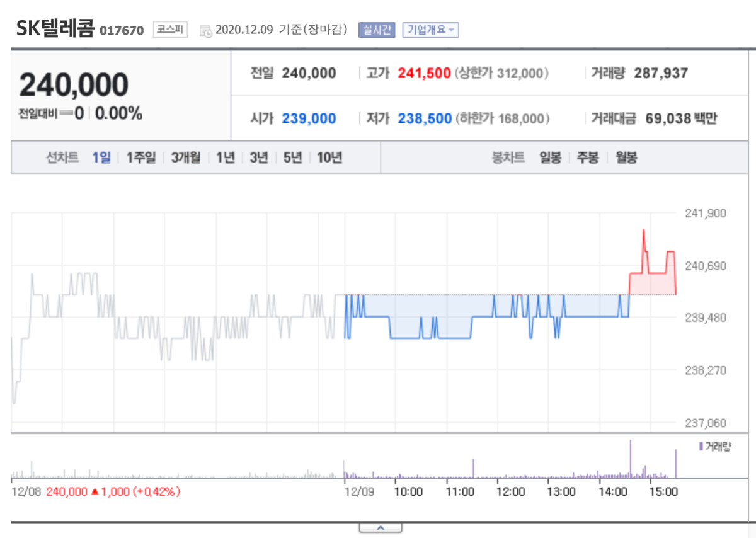Click the 239,480 y-axis label

pyautogui.click(x=705, y=318)
